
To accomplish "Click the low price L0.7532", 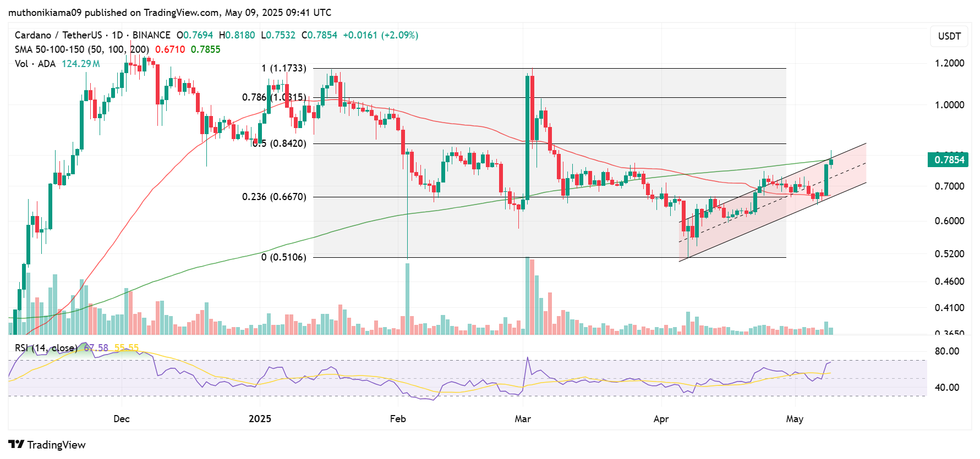I will (278, 35).
